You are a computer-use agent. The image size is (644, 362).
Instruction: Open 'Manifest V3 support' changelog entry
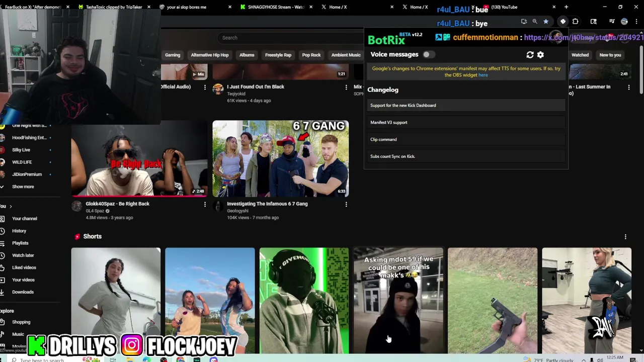466,123
